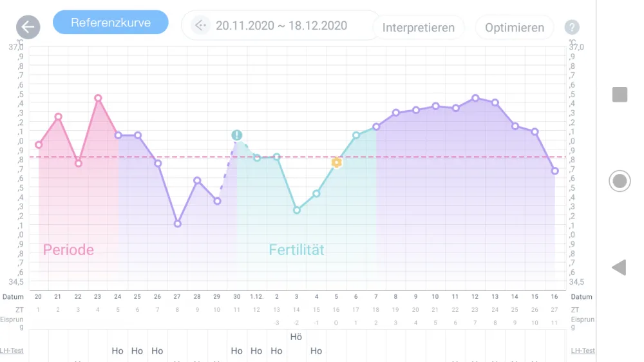Tap the Hö LH result under date 3
Viewport: 644px width, 362px height.
tap(296, 337)
